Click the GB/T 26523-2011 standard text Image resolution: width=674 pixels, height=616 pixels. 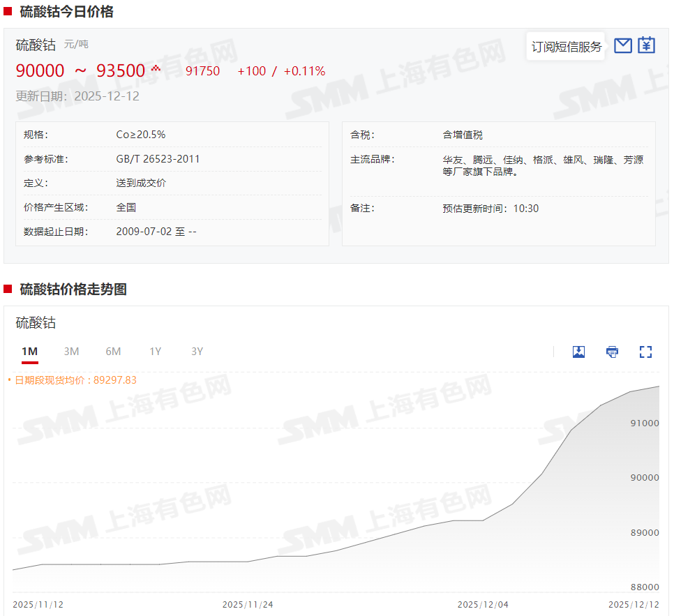point(158,159)
